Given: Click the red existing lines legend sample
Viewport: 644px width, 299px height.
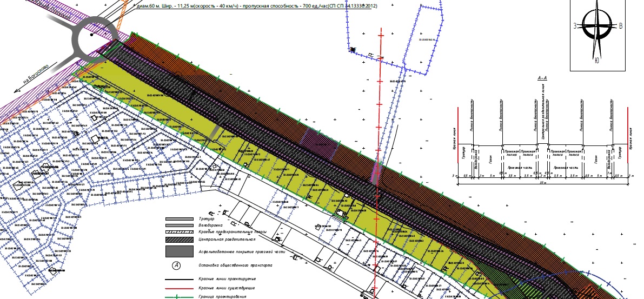Looking at the screenshot, I should point(178,288).
